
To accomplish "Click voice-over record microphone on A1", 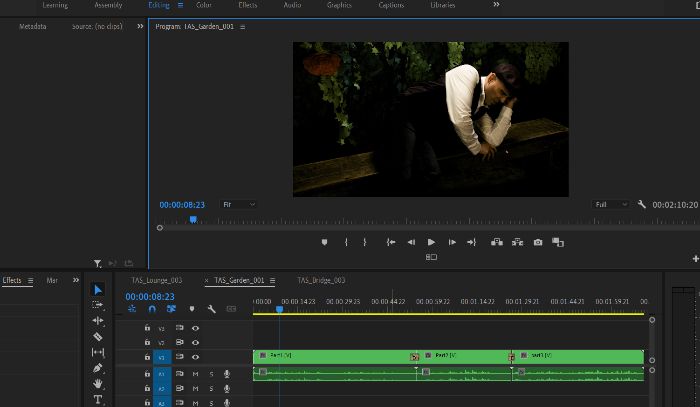I will pos(227,374).
